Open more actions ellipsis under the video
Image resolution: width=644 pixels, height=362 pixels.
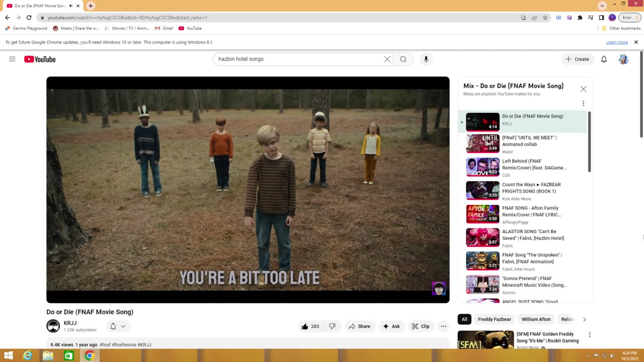click(x=443, y=326)
